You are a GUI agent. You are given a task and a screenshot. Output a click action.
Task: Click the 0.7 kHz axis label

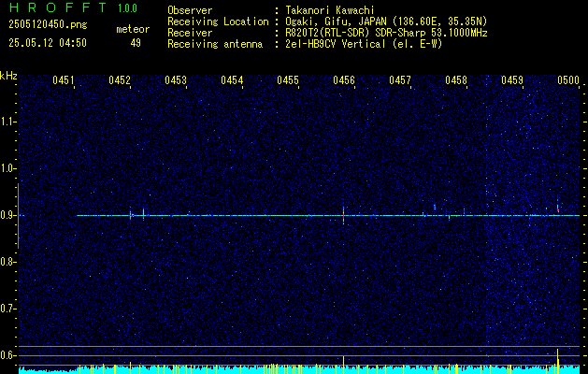[x=7, y=309]
